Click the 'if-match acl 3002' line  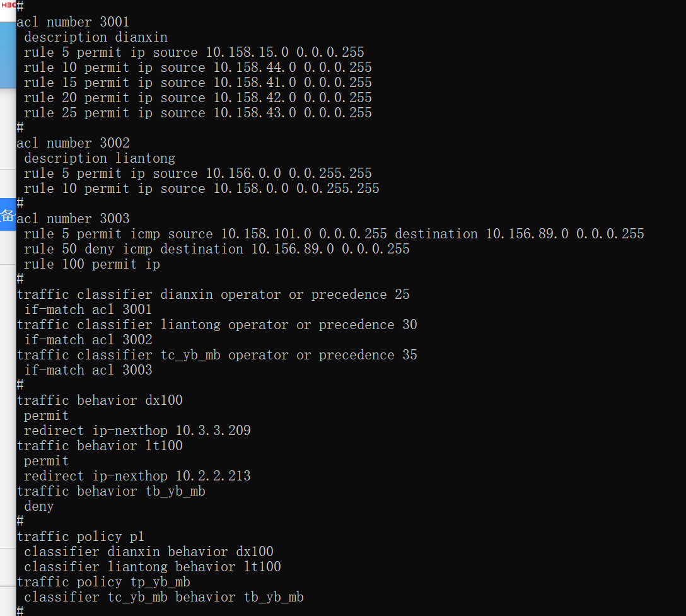(88, 340)
